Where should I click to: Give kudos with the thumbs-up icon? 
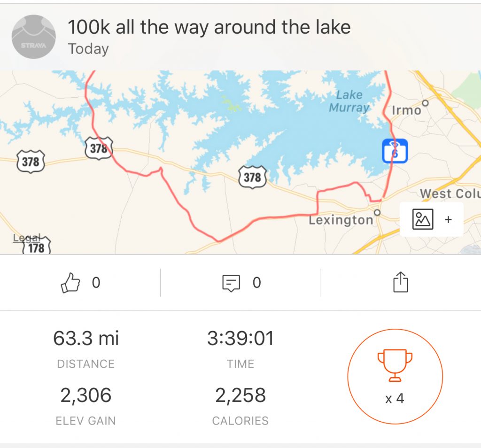click(70, 283)
